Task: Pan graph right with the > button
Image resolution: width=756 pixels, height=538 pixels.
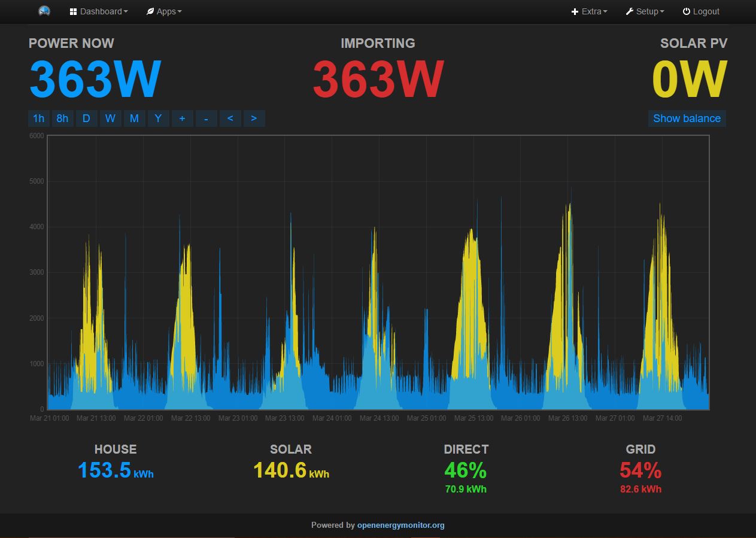Action: click(254, 118)
